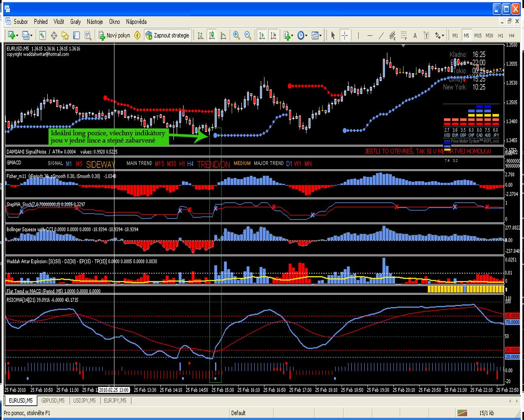Select the trendline tool
This screenshot has height=420, width=524.
pyautogui.click(x=381, y=36)
